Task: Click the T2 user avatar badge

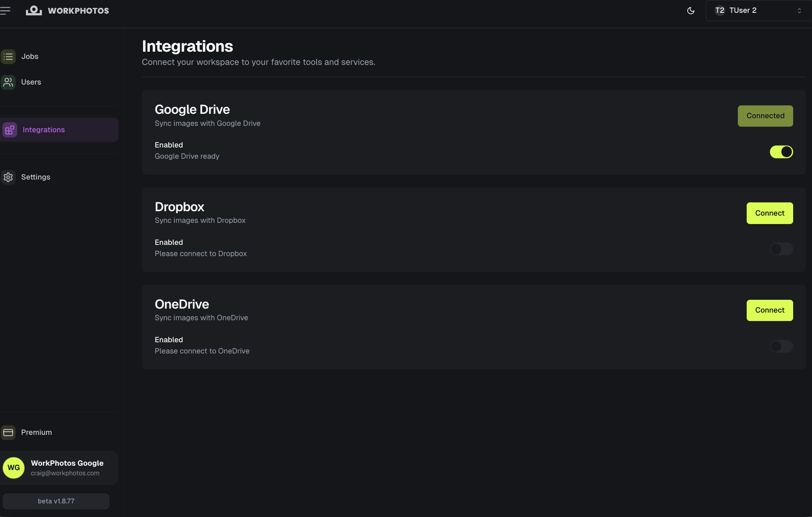Action: click(720, 10)
